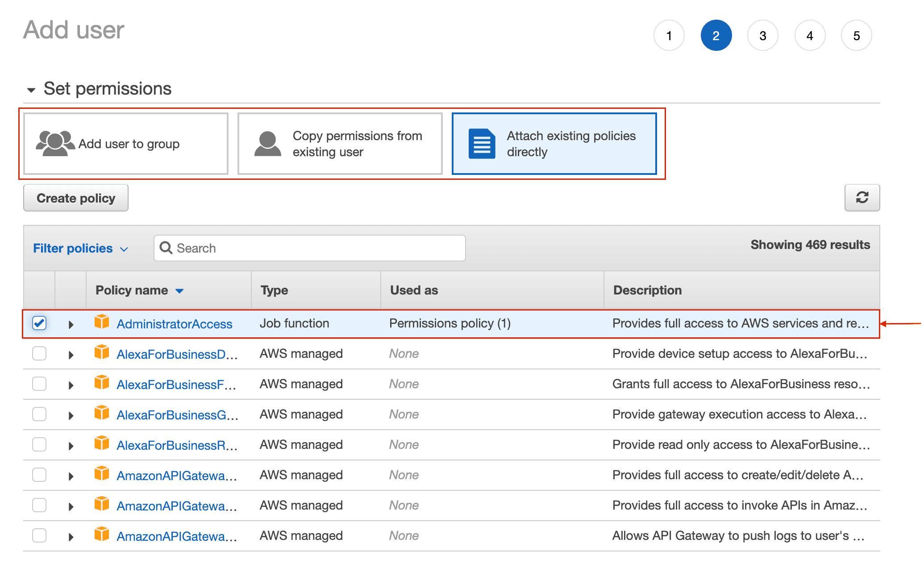Screen dimensions: 924x572
Task: Focus the policy Search input field
Action: pos(310,248)
